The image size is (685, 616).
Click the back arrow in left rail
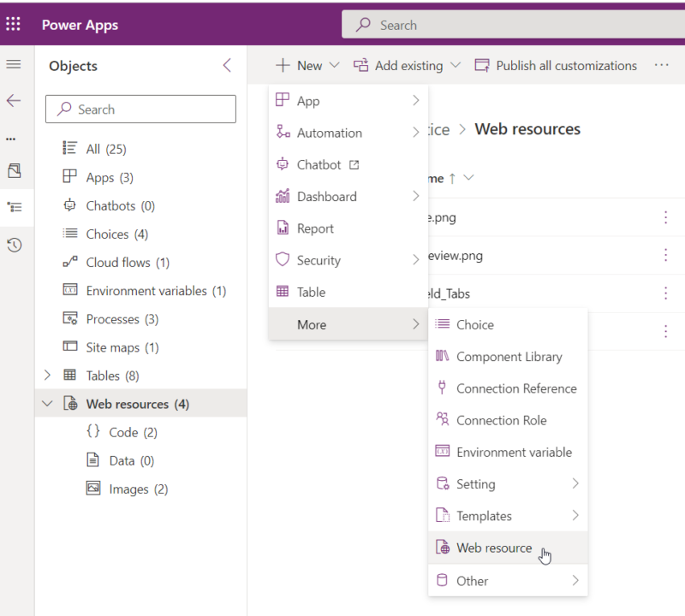[14, 101]
